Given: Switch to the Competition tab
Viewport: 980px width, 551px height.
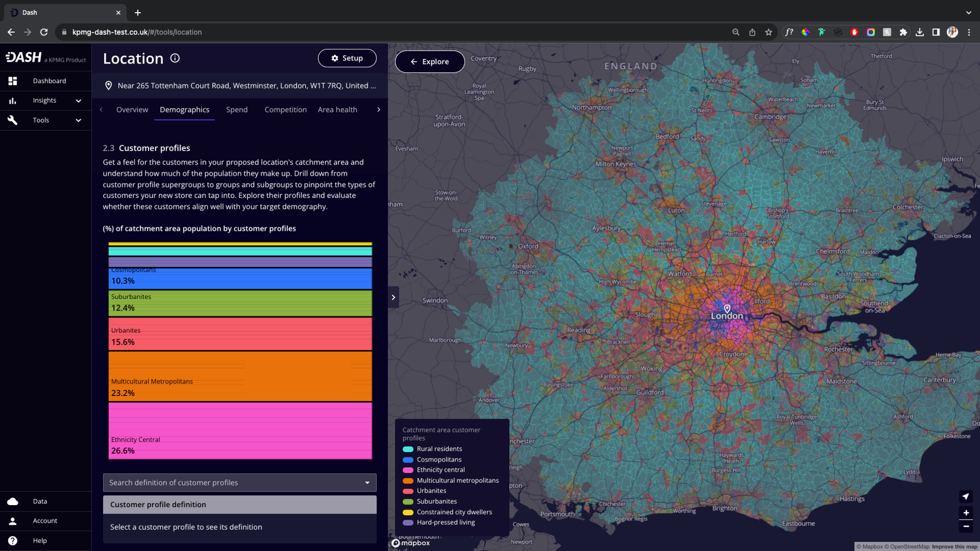Looking at the screenshot, I should [x=285, y=110].
